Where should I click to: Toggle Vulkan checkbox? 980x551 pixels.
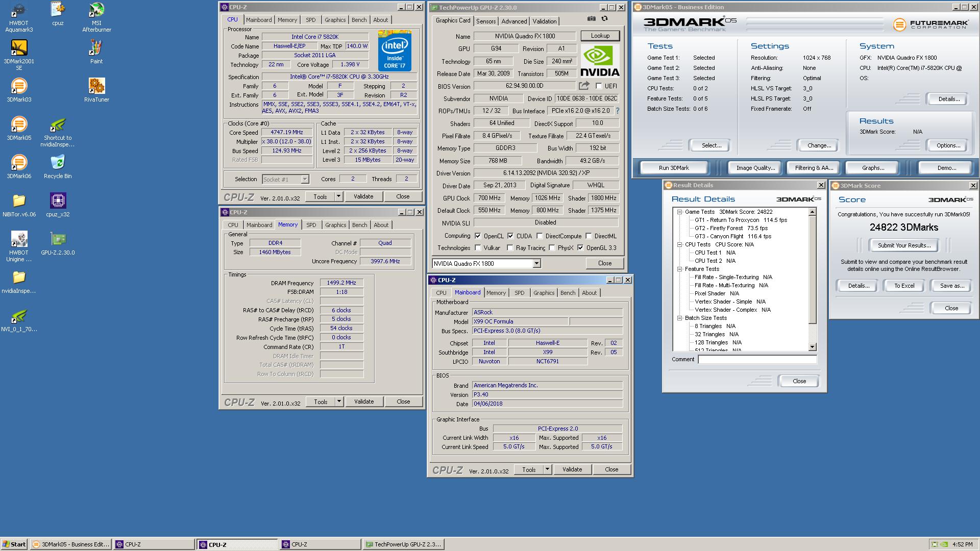coord(478,248)
